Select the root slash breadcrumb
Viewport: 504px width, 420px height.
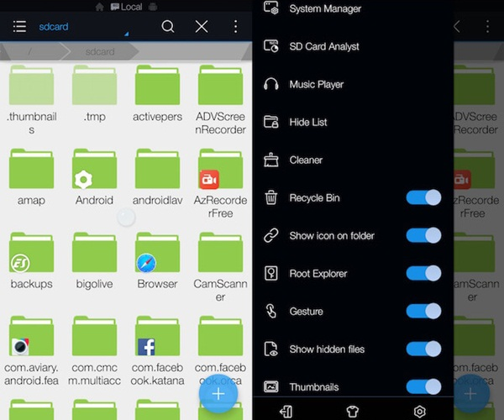pos(30,51)
